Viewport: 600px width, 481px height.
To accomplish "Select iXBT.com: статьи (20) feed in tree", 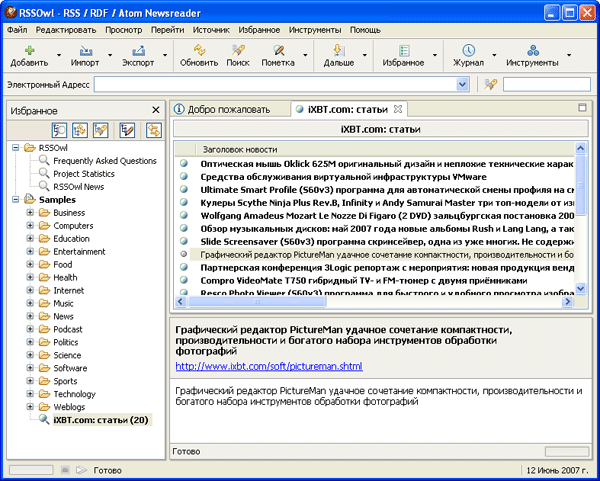I will pyautogui.click(x=101, y=420).
